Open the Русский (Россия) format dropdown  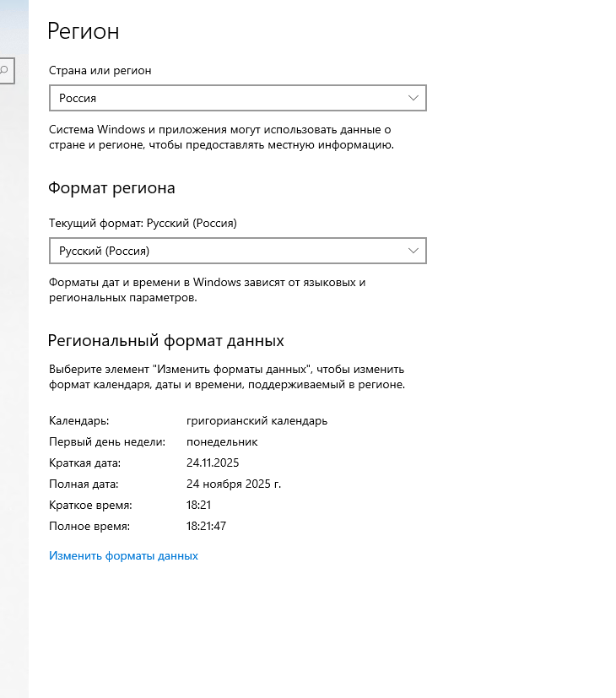pos(237,251)
